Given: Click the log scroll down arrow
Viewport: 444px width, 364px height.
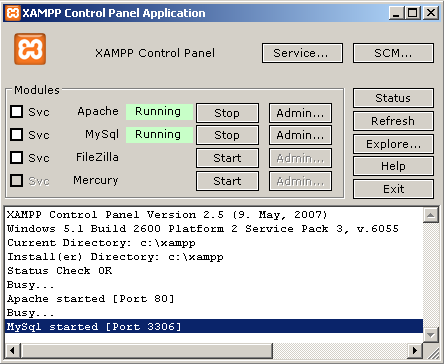Looking at the screenshot, I should point(430,335).
